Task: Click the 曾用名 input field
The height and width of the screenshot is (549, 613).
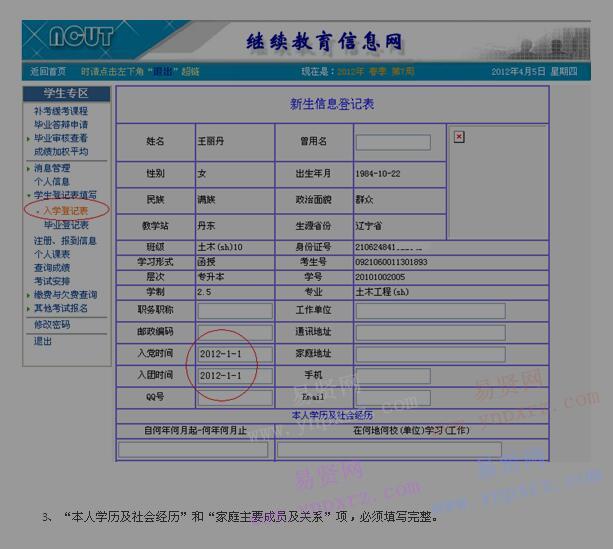Action: coord(393,143)
